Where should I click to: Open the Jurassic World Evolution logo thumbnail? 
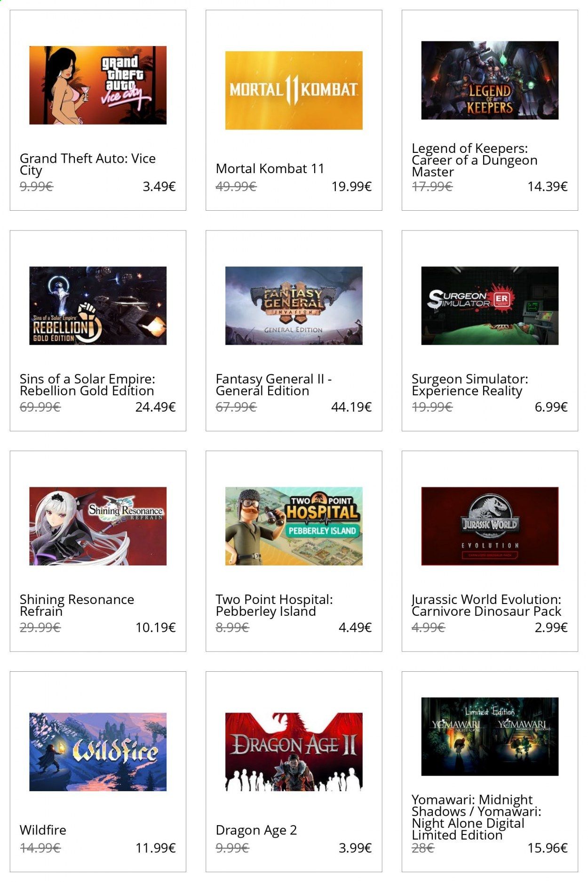490,526
